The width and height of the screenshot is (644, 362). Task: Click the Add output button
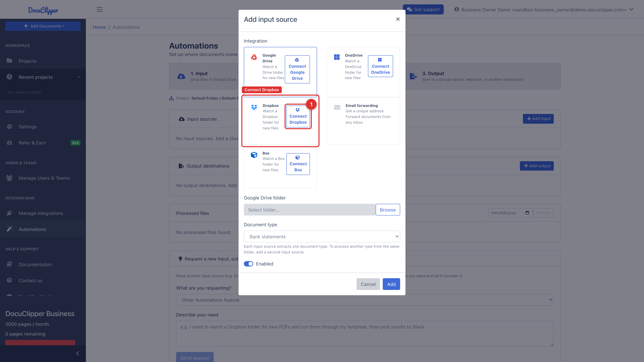pyautogui.click(x=537, y=166)
